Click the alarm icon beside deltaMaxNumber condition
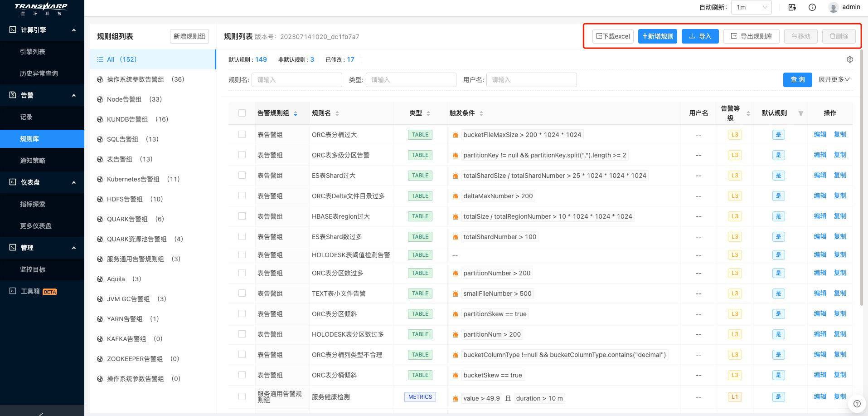The image size is (868, 416). [455, 196]
